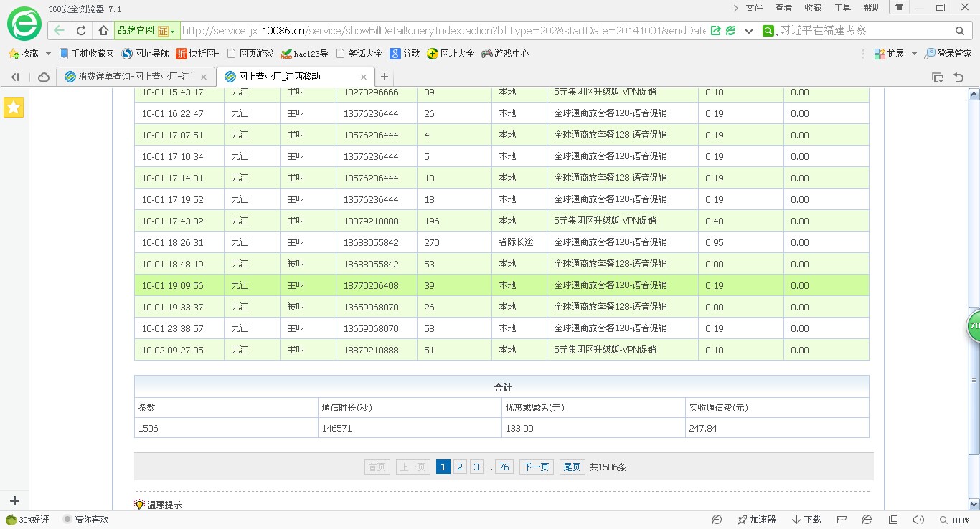Click the 下载 download icon in status bar
The image size is (980, 529).
[806, 520]
